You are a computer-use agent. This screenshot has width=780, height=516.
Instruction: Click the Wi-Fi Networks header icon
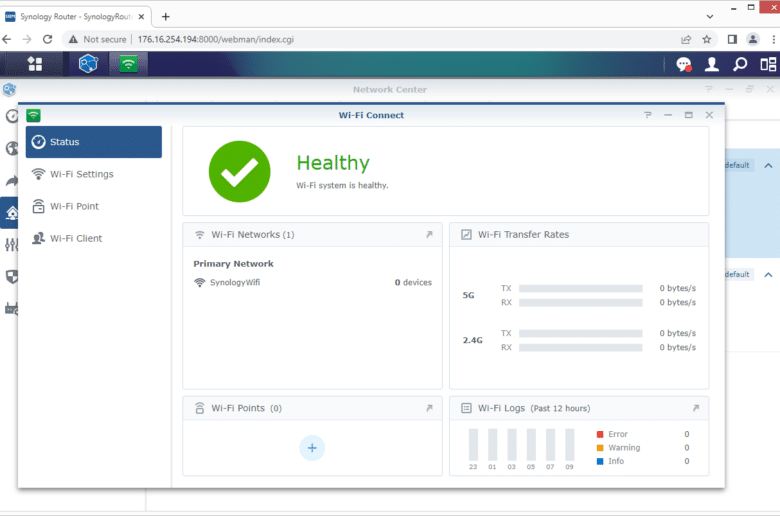tap(199, 234)
